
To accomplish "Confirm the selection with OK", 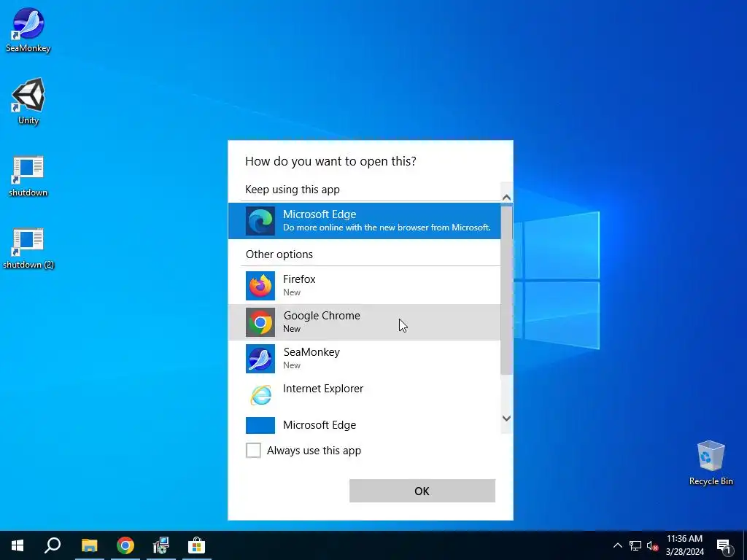I will [x=422, y=491].
